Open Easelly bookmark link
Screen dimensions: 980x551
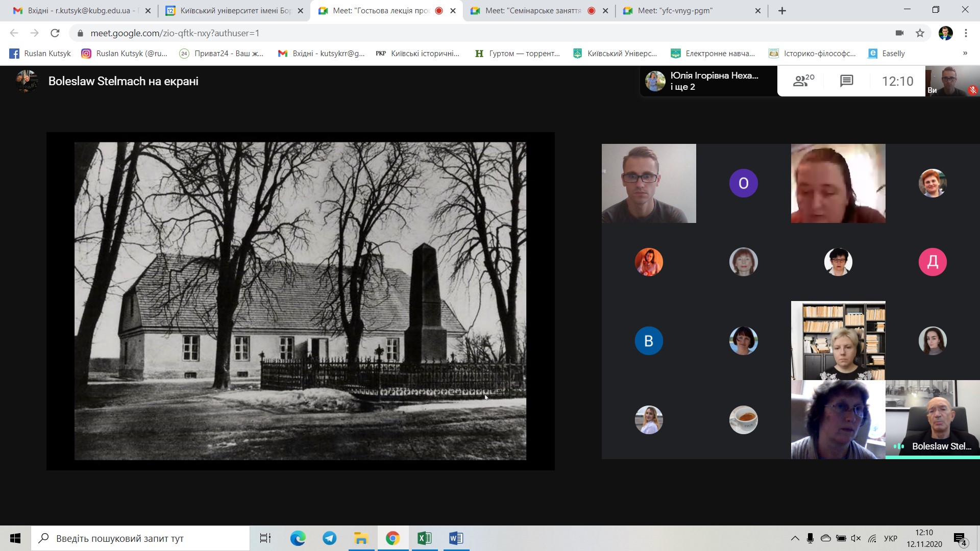tap(887, 53)
